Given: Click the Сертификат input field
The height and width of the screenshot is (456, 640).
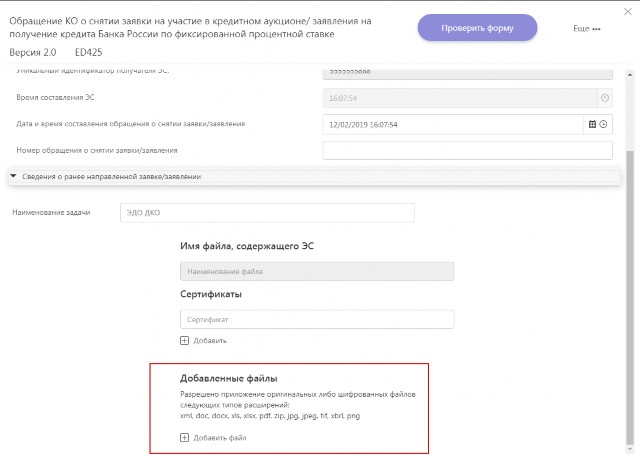Looking at the screenshot, I should pyautogui.click(x=317, y=319).
